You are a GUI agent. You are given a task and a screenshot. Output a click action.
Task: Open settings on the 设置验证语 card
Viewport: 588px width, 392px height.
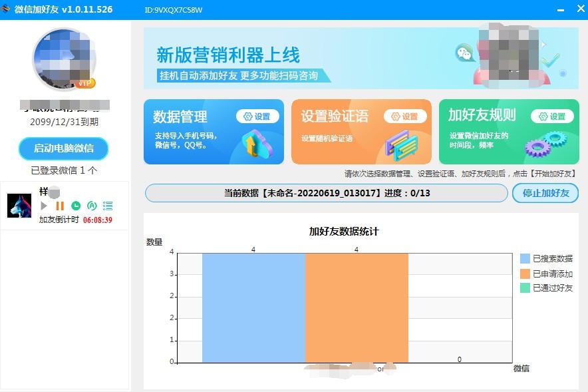coord(405,116)
